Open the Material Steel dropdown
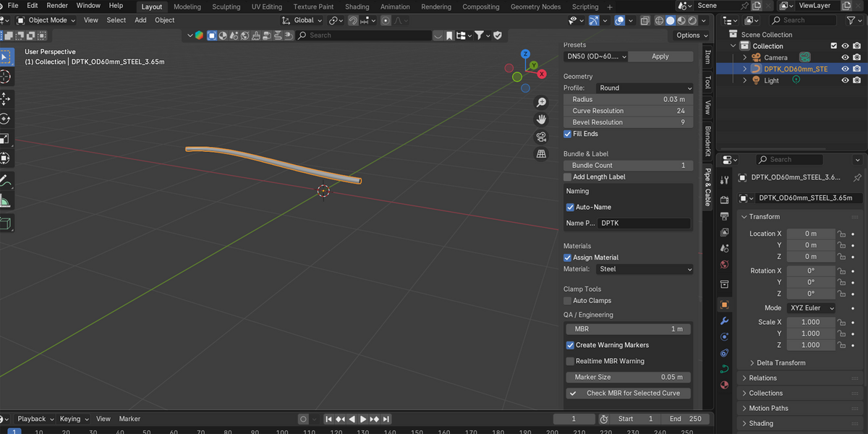The height and width of the screenshot is (434, 868). (644, 269)
